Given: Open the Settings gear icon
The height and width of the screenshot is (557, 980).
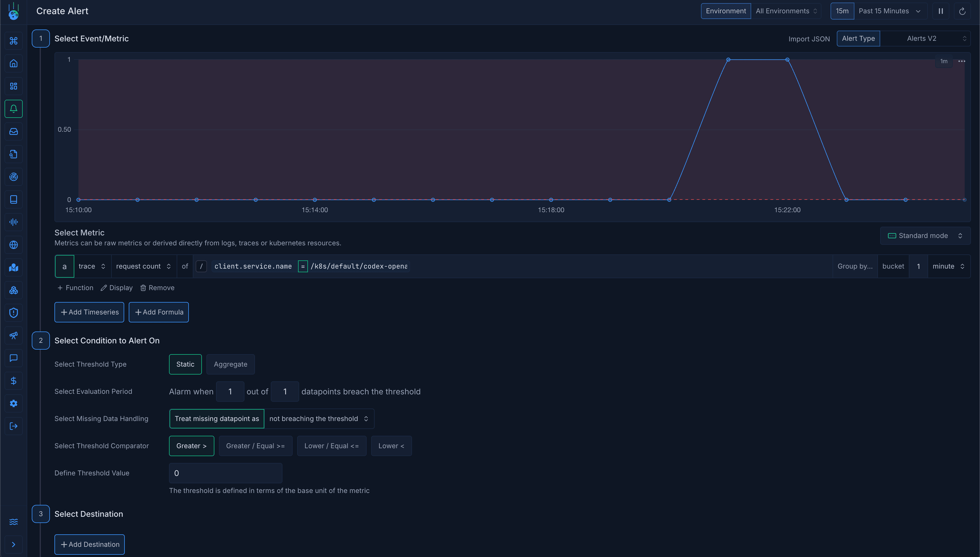Looking at the screenshot, I should click(x=14, y=403).
